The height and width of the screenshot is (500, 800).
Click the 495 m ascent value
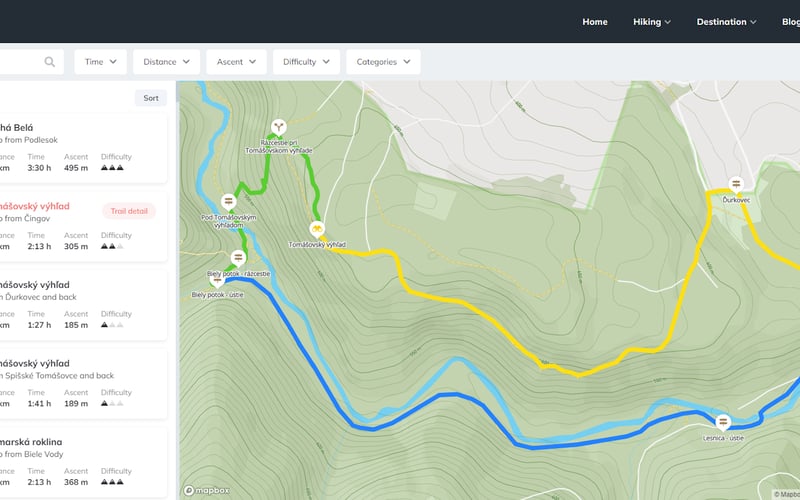click(x=76, y=168)
